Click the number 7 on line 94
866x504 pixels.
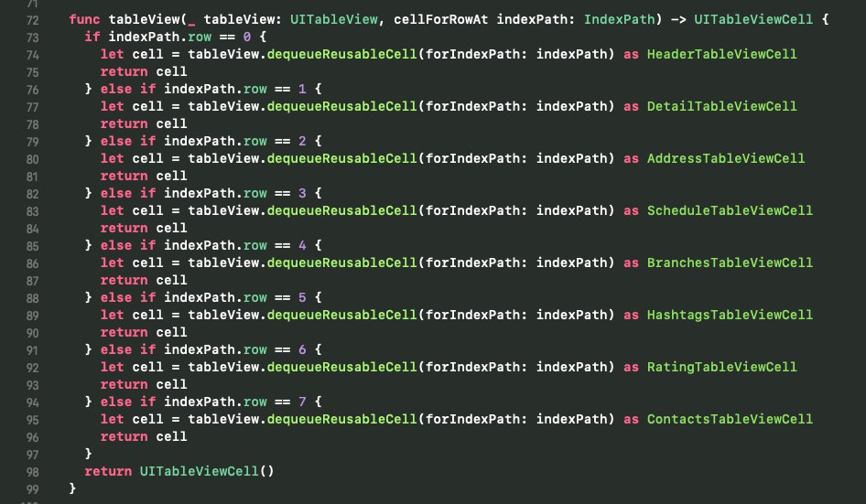[302, 402]
